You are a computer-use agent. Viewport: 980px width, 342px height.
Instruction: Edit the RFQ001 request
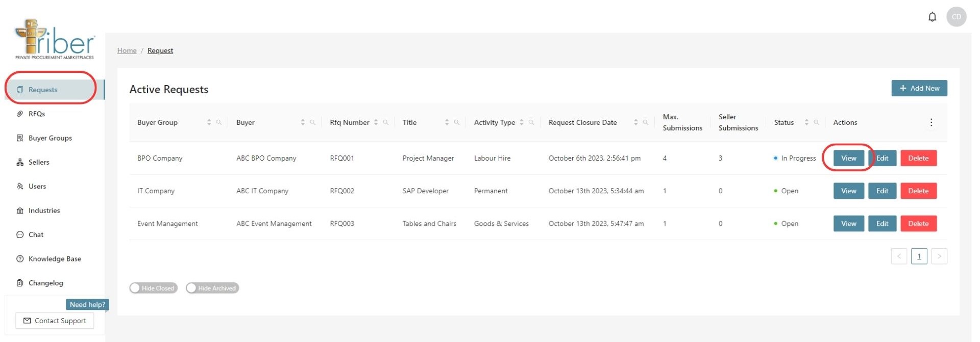(882, 158)
